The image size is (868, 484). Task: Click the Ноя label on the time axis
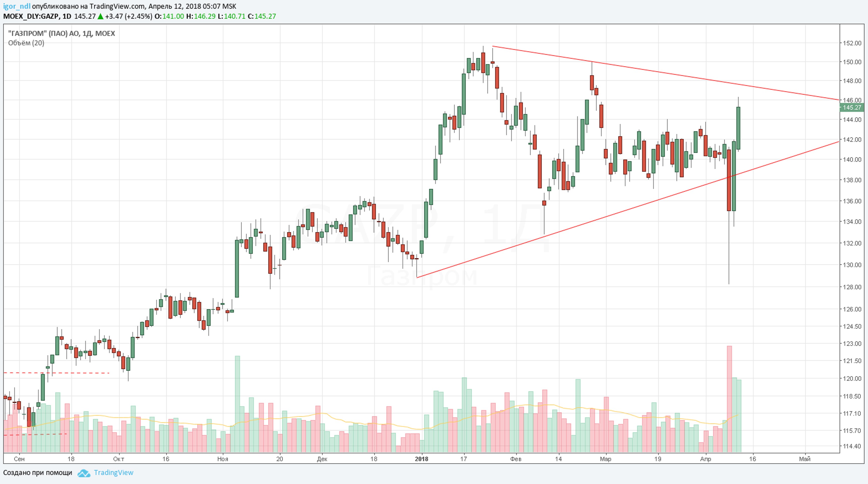pos(222,459)
